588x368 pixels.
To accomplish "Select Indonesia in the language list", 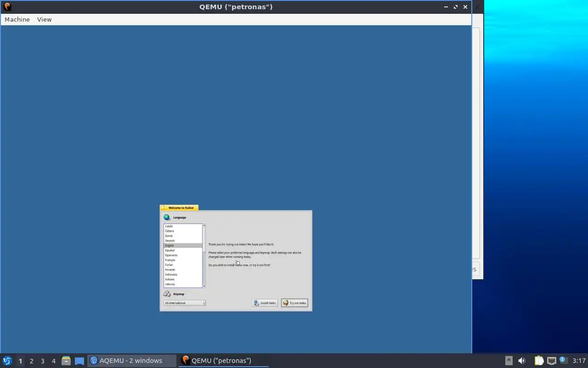I will pos(183,274).
